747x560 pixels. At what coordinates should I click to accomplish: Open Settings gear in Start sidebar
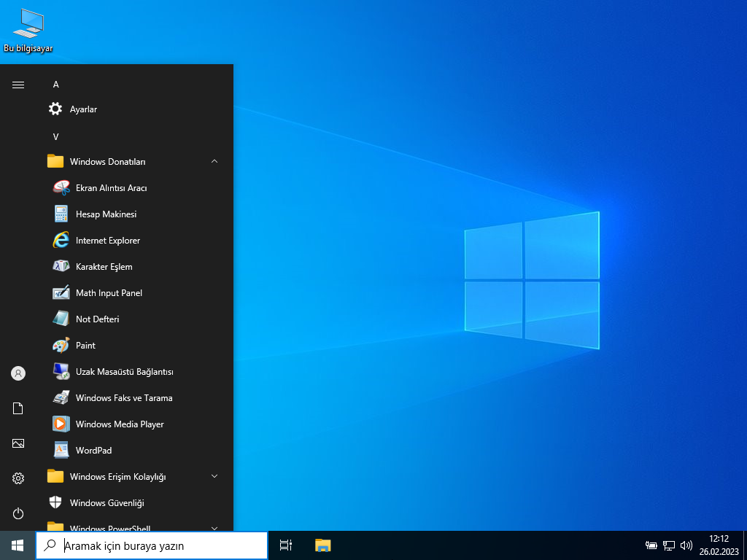coord(18,478)
